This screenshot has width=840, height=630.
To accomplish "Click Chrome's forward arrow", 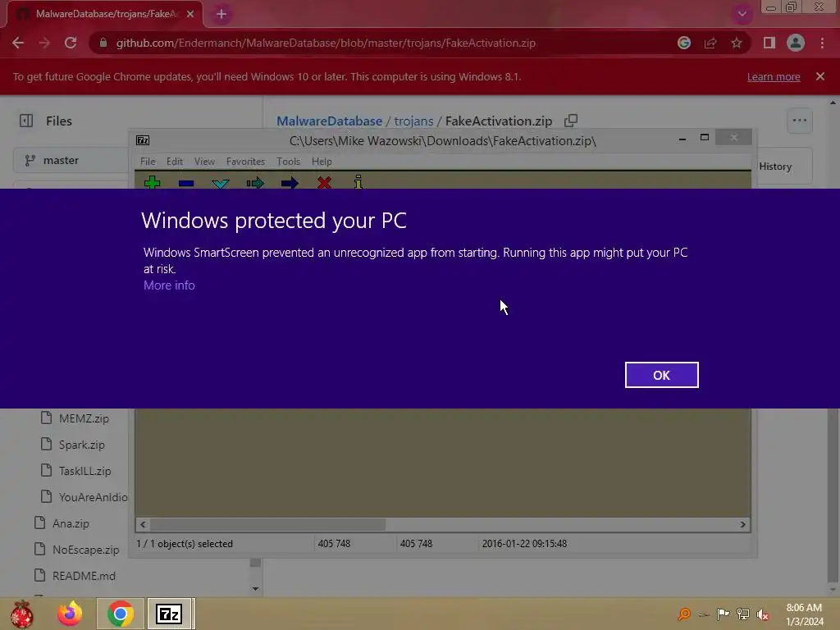I will (44, 43).
